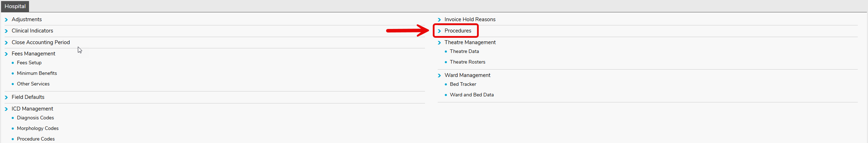Open Theatre Rosters

(x=467, y=62)
